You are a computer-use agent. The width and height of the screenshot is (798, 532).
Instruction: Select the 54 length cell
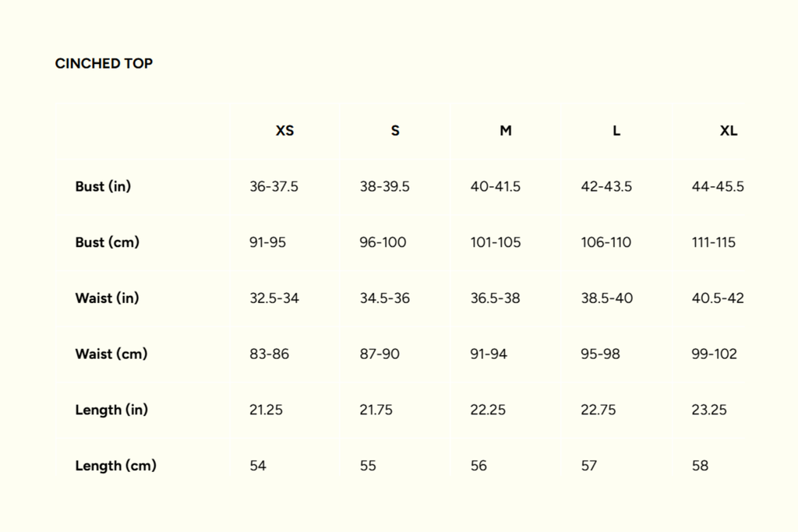(258, 466)
